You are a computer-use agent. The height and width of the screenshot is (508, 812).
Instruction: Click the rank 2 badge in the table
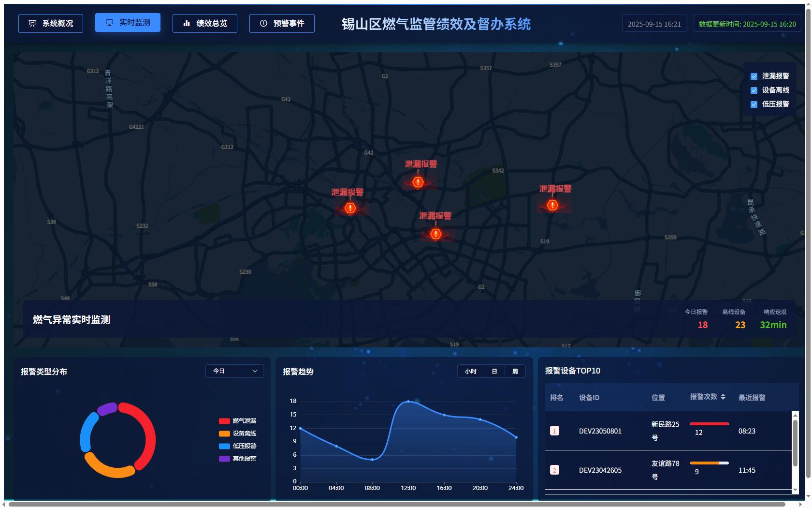[554, 470]
